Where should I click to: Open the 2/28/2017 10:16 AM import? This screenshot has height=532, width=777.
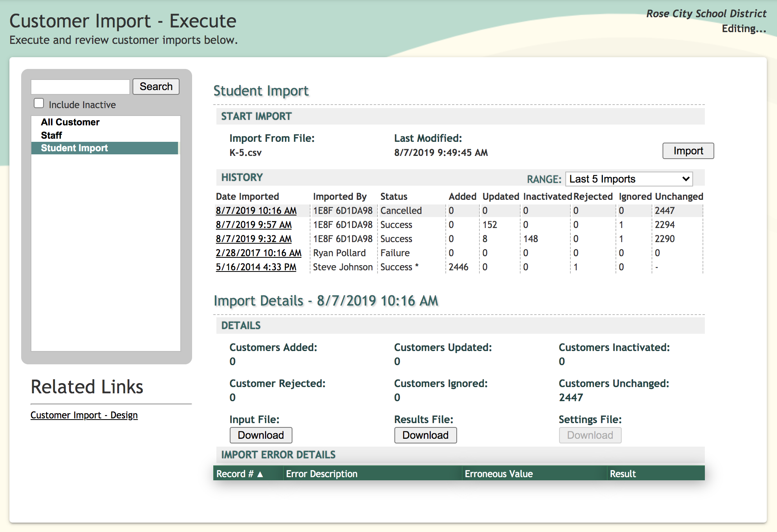click(258, 253)
